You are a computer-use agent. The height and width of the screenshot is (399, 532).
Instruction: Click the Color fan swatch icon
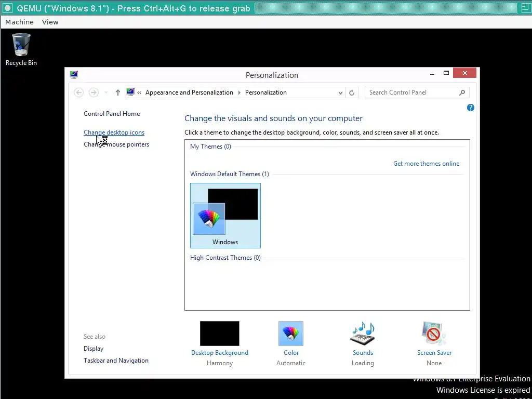point(291,334)
